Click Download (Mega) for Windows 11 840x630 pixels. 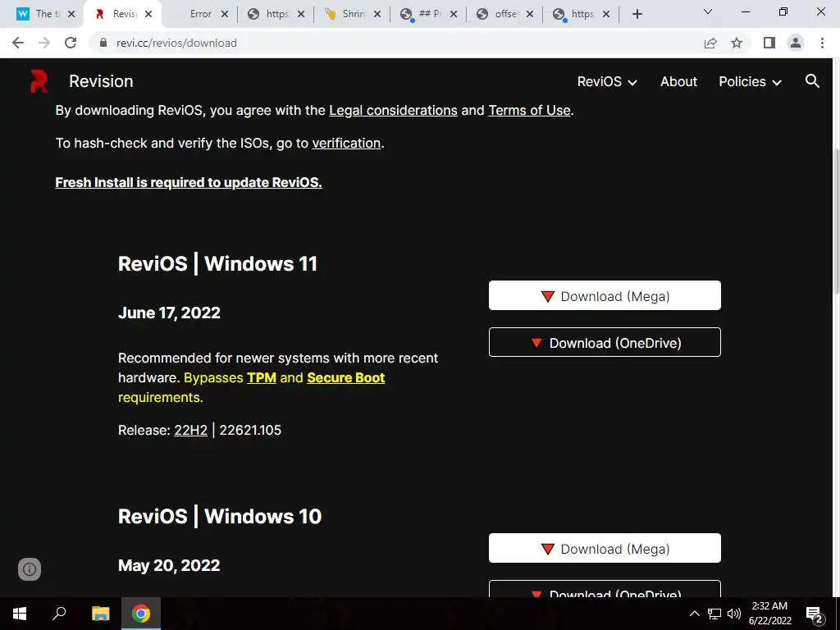point(605,295)
